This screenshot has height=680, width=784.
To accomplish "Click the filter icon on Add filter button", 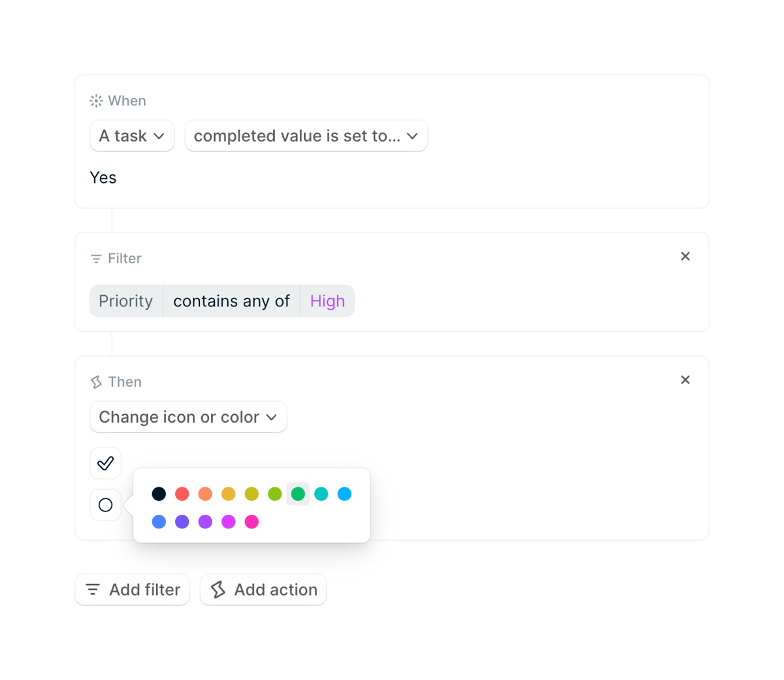I will click(92, 589).
